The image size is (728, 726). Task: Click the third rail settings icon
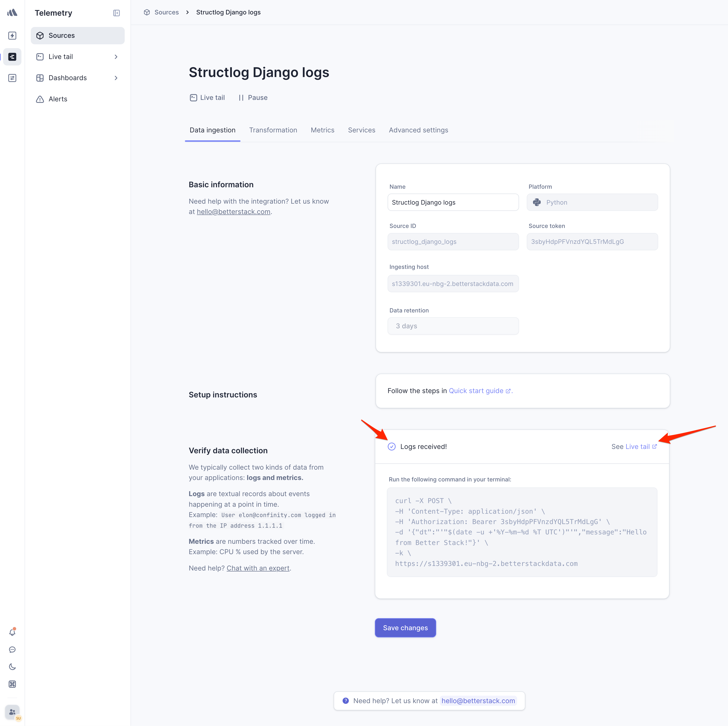click(x=12, y=78)
